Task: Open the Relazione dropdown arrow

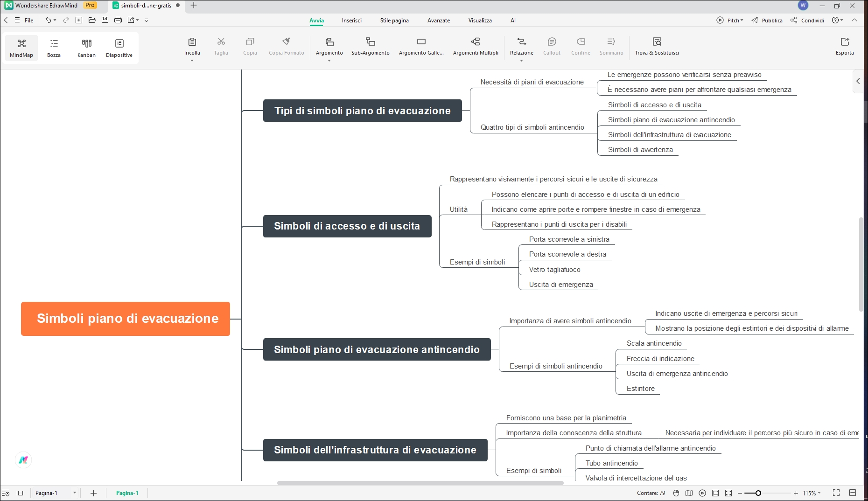Action: [522, 61]
